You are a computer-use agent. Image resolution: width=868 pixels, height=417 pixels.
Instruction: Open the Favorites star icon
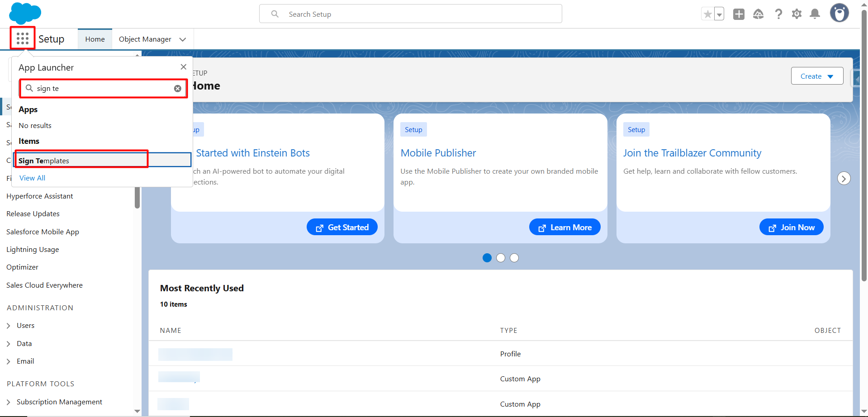click(x=707, y=14)
